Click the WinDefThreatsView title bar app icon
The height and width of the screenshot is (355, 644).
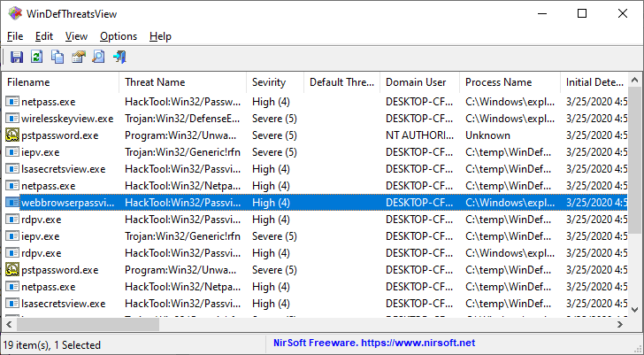click(x=15, y=13)
